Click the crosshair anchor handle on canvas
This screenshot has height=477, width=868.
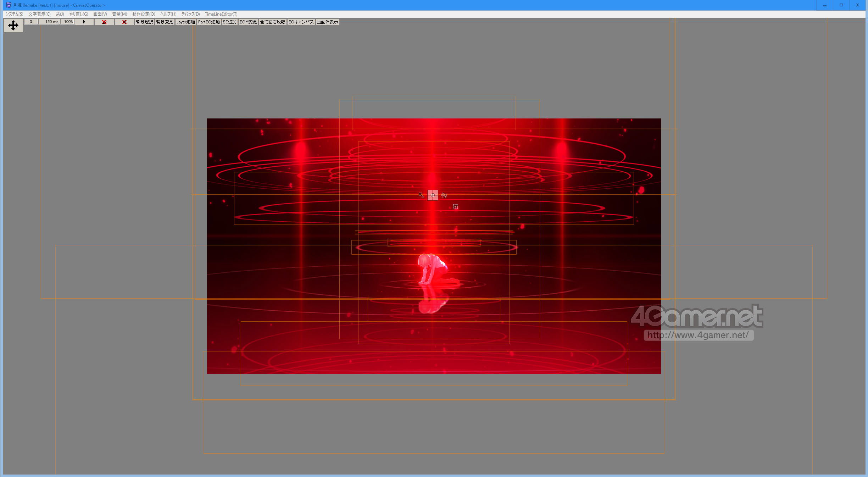433,195
